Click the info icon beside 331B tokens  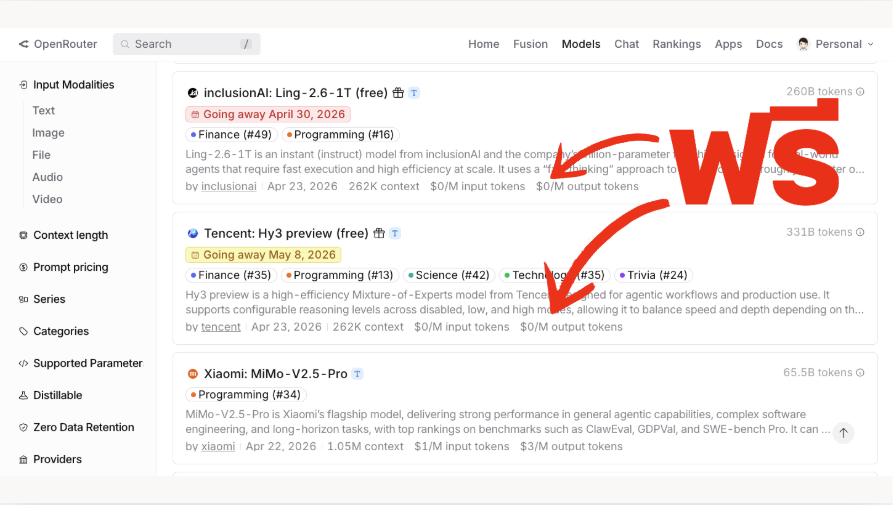(x=861, y=232)
